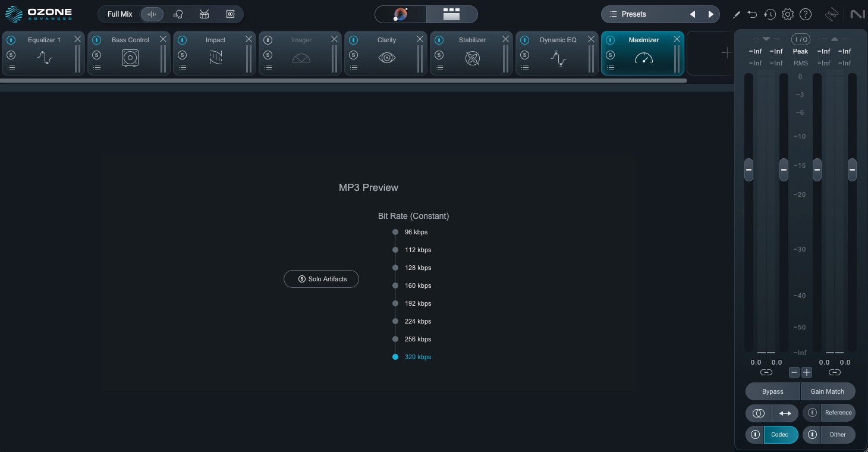Image resolution: width=868 pixels, height=452 pixels.
Task: Solo the Clarity module
Action: [x=354, y=55]
